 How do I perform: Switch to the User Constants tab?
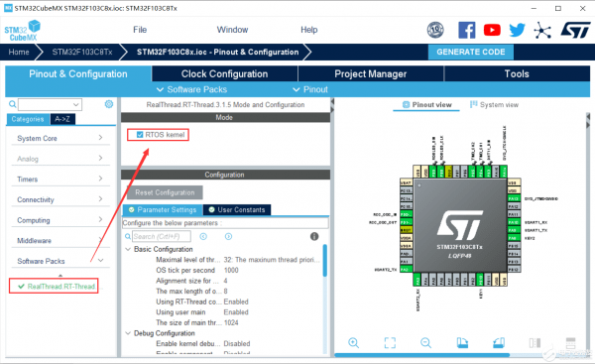pos(237,210)
